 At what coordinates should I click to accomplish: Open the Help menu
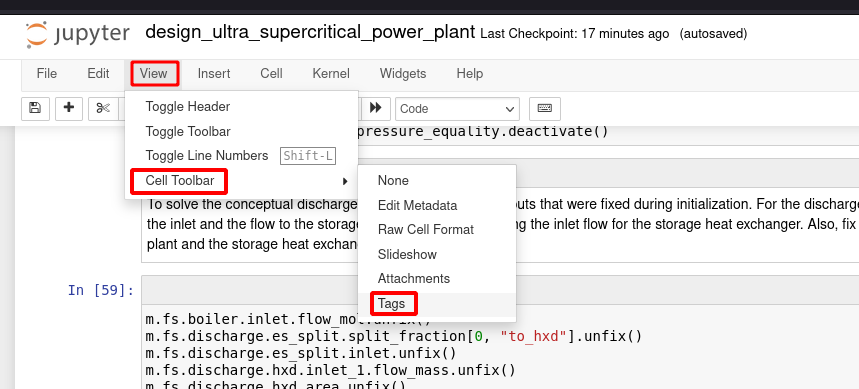pos(469,73)
